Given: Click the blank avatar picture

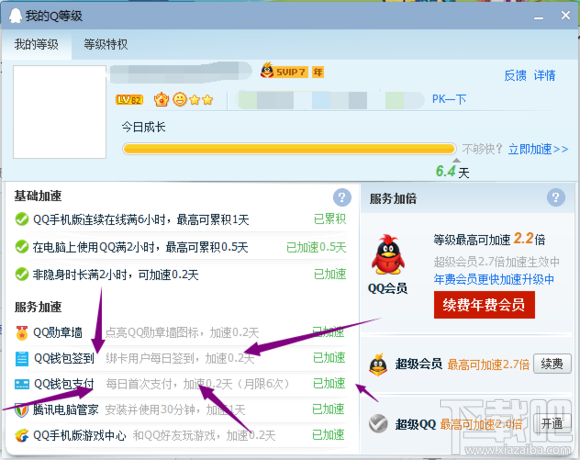Looking at the screenshot, I should (60, 112).
